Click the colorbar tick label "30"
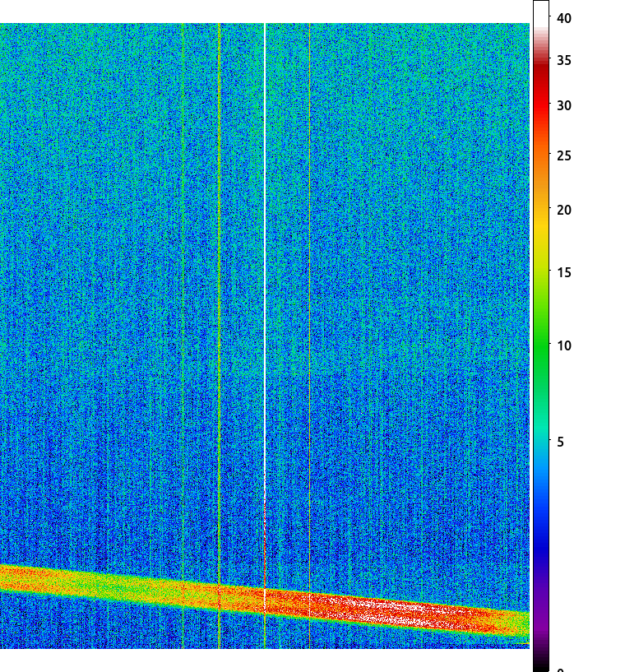 click(x=564, y=105)
